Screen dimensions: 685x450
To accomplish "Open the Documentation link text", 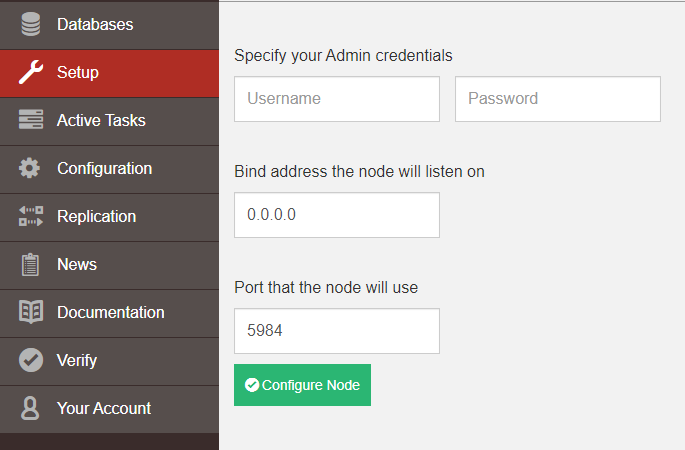I will [x=110, y=312].
